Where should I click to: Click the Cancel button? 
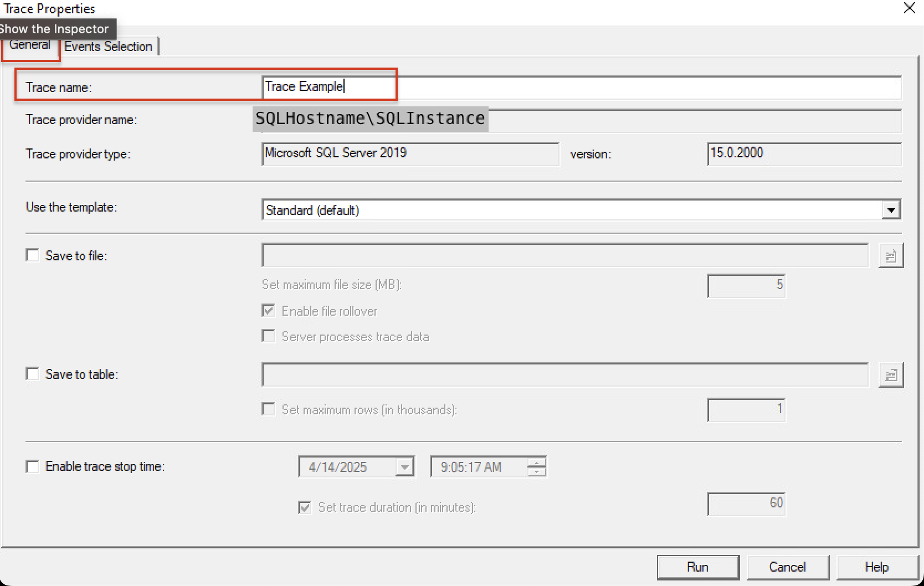click(787, 567)
